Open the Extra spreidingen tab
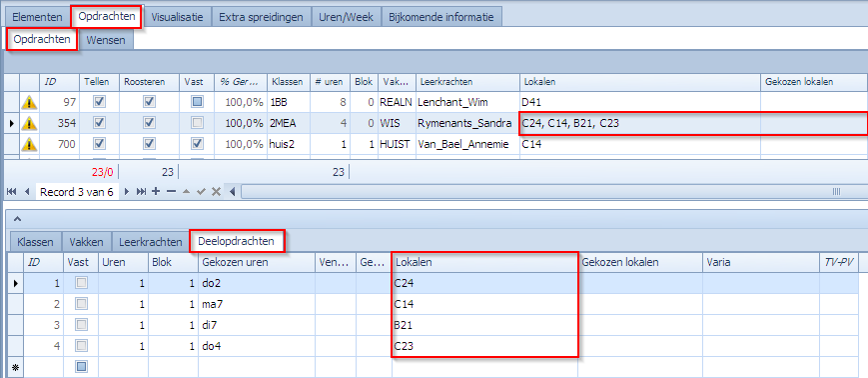 click(262, 17)
